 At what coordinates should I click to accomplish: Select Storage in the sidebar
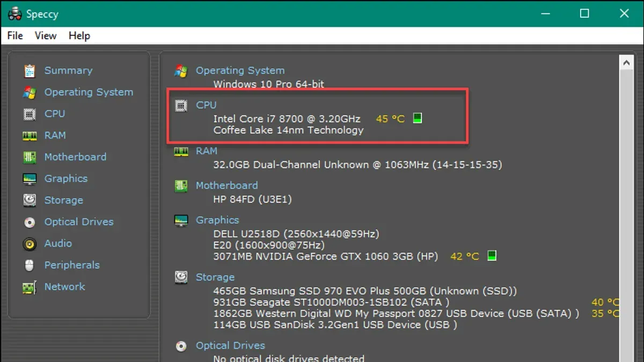click(64, 201)
